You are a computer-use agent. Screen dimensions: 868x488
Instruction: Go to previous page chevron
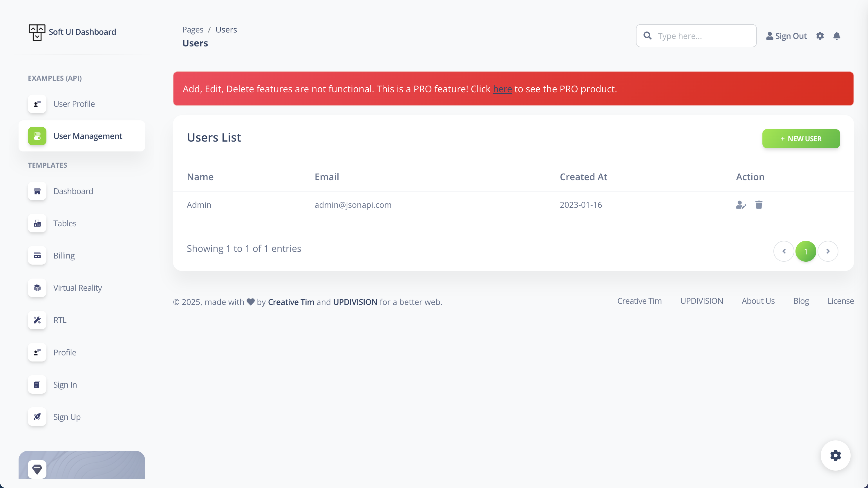[784, 251]
